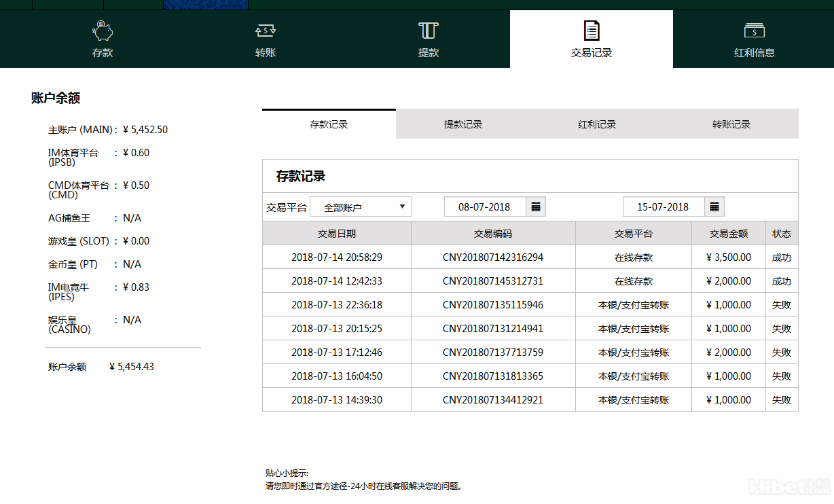Expand the 全部账户 platform dropdown
The image size is (834, 504).
coord(361,207)
